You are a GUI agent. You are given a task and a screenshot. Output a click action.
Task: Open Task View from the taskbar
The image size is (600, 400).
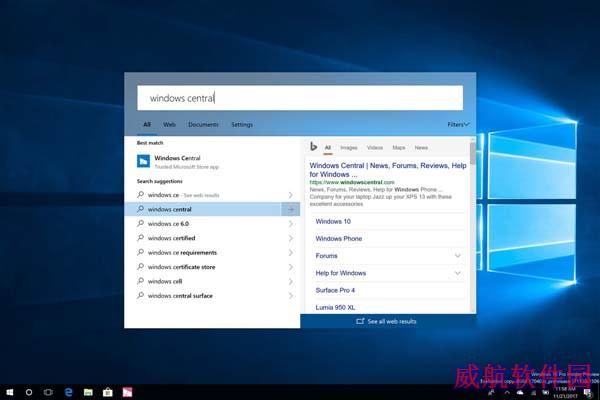pos(48,392)
